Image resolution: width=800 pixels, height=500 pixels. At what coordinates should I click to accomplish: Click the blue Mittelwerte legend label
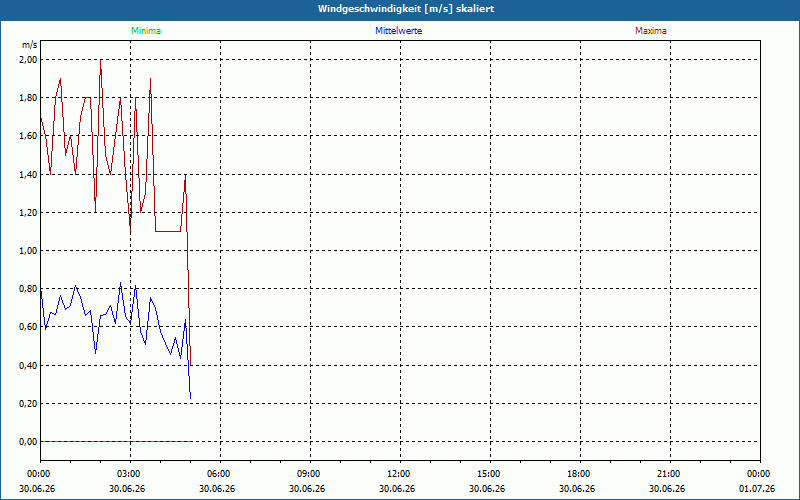[x=398, y=31]
